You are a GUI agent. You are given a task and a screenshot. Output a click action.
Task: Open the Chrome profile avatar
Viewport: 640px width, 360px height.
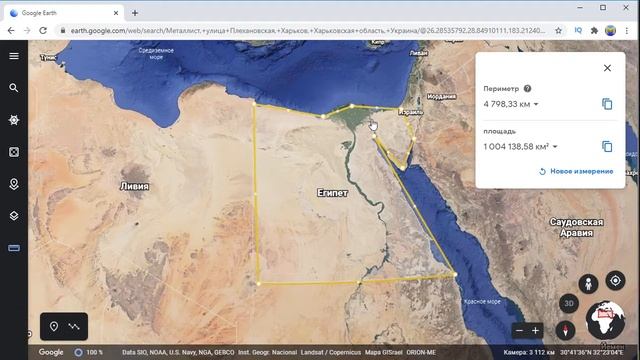point(610,31)
